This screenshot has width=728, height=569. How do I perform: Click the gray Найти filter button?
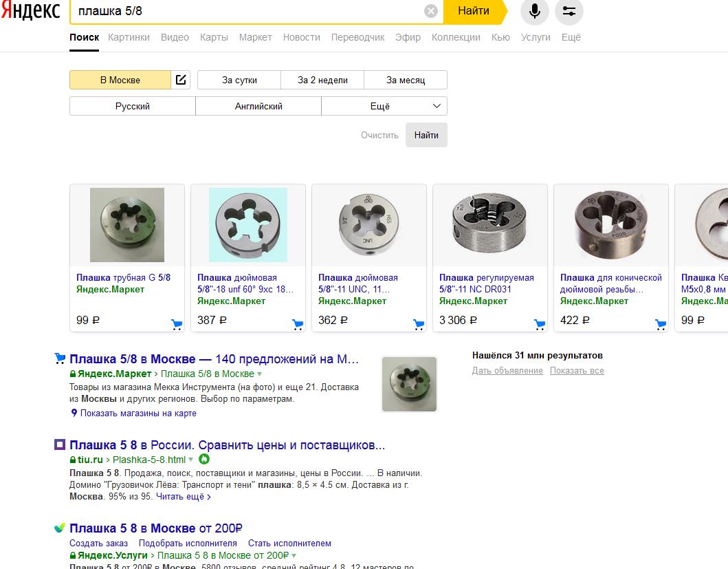pyautogui.click(x=426, y=135)
